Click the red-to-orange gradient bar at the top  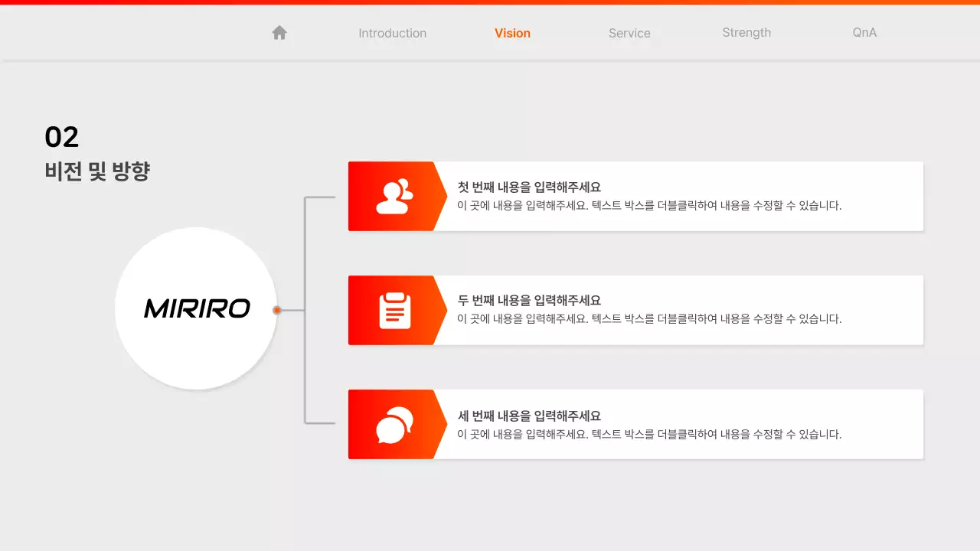pos(490,2)
